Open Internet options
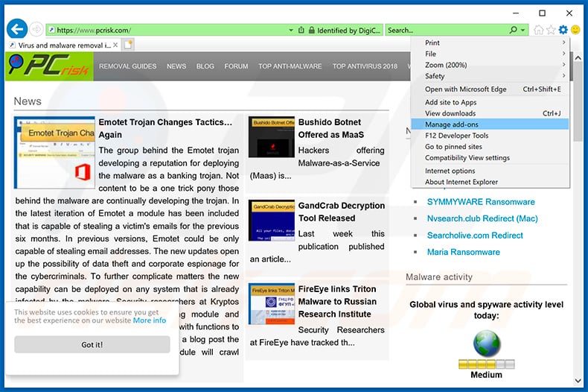 (490, 171)
